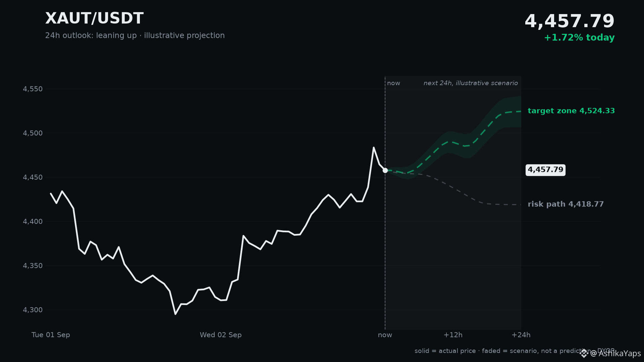Click the 4,550 y-axis label

click(33, 89)
